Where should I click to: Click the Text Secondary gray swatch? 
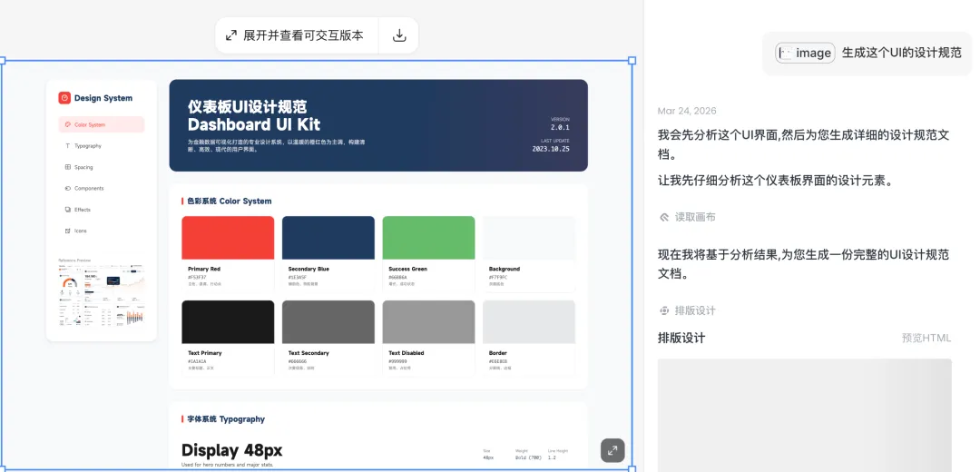point(328,322)
